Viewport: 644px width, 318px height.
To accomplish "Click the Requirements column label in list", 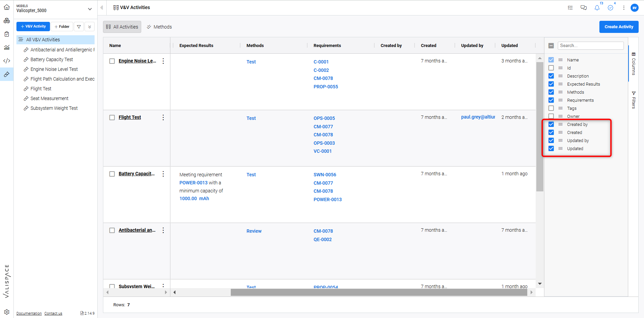I will pos(580,100).
